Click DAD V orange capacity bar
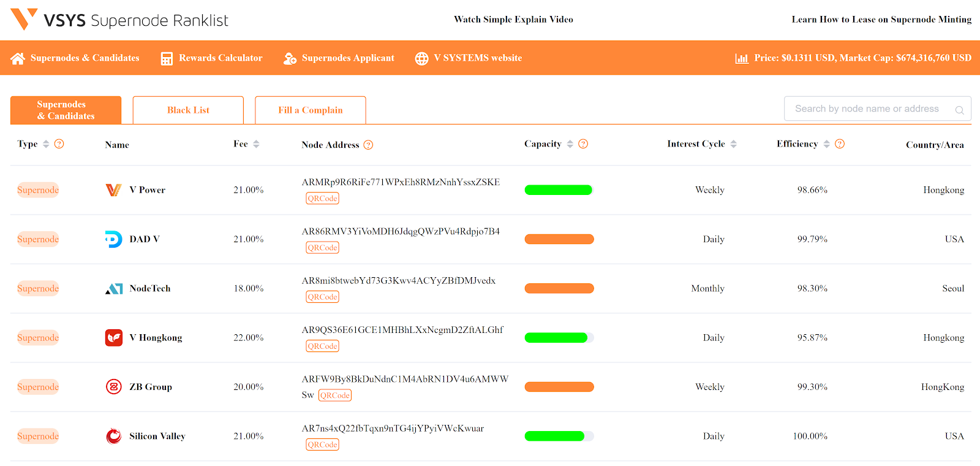Image resolution: width=980 pixels, height=466 pixels. click(559, 239)
